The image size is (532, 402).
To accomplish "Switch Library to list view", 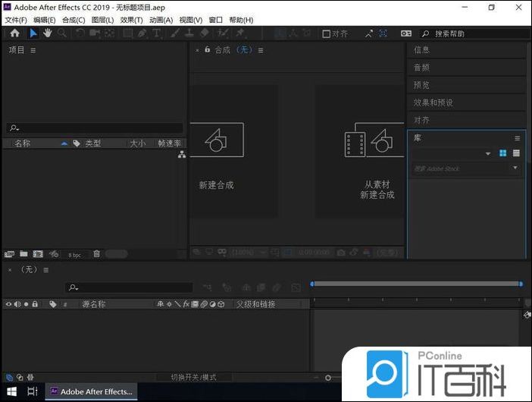I will 516,153.
